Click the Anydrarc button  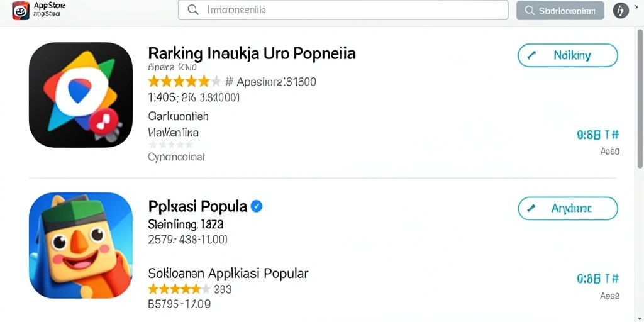[x=568, y=209]
